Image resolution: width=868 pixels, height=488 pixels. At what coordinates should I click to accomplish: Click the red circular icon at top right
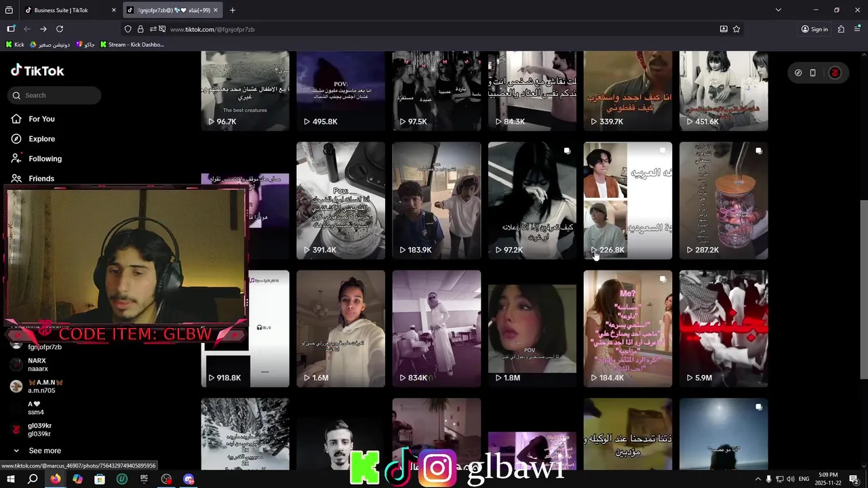(x=835, y=73)
